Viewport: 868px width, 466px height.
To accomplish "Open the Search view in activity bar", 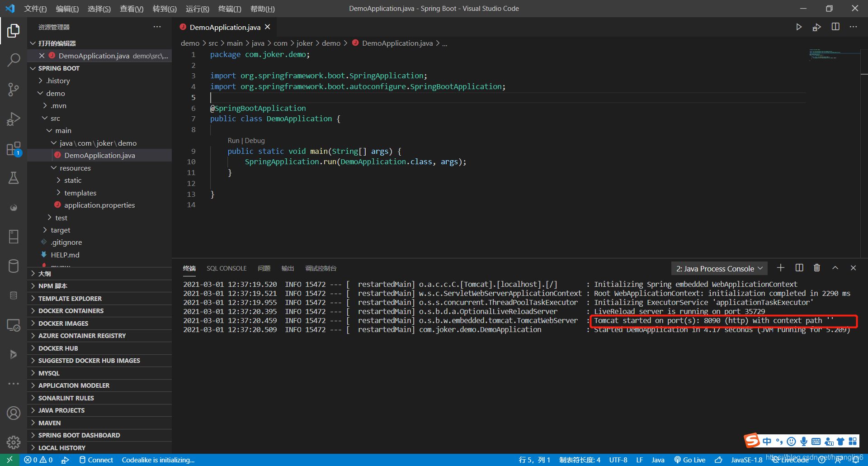I will click(14, 60).
